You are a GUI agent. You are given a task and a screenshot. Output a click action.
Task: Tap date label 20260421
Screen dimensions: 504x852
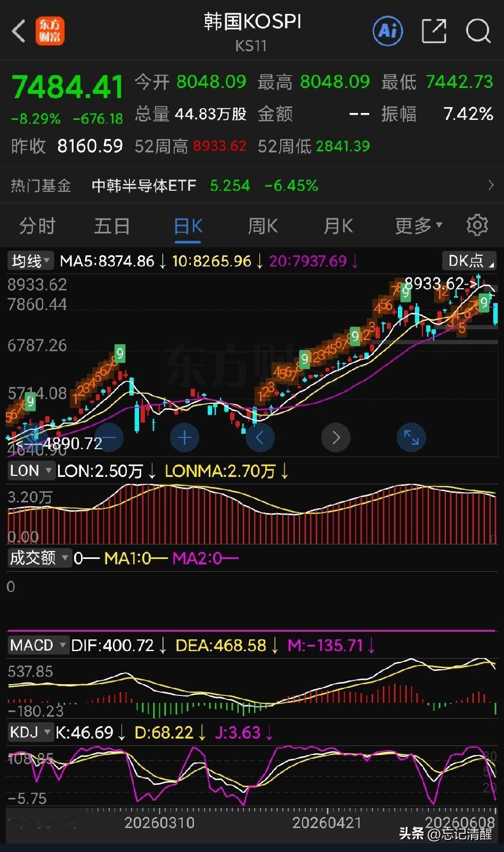point(327,823)
